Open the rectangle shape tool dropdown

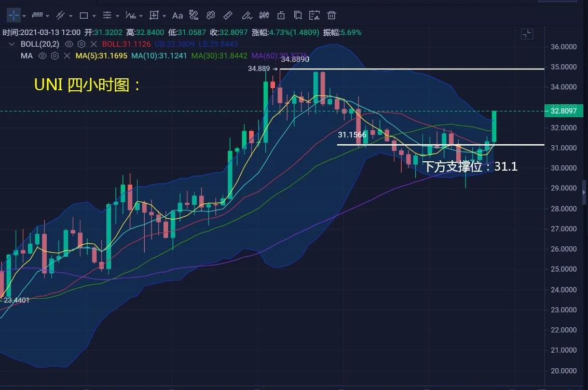(x=94, y=16)
